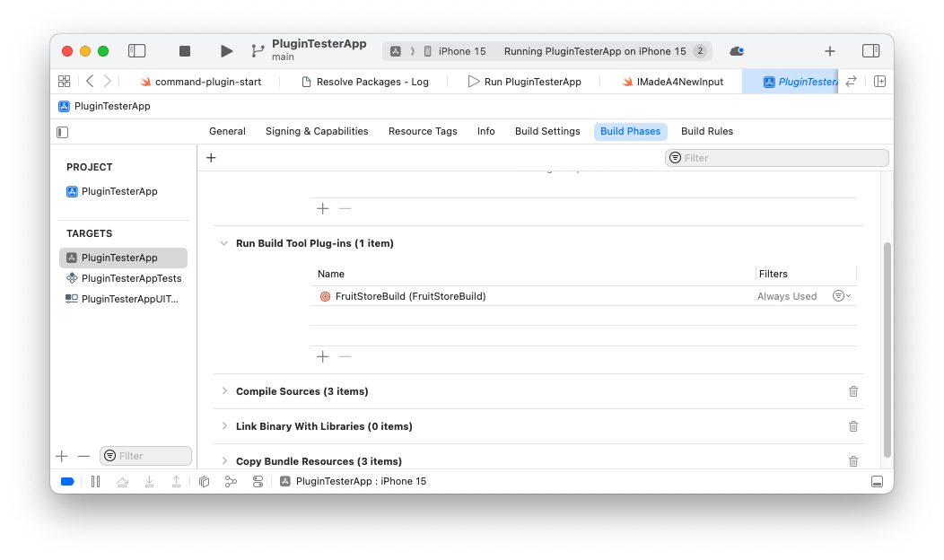Click the Step Into debug icon

coord(149,482)
